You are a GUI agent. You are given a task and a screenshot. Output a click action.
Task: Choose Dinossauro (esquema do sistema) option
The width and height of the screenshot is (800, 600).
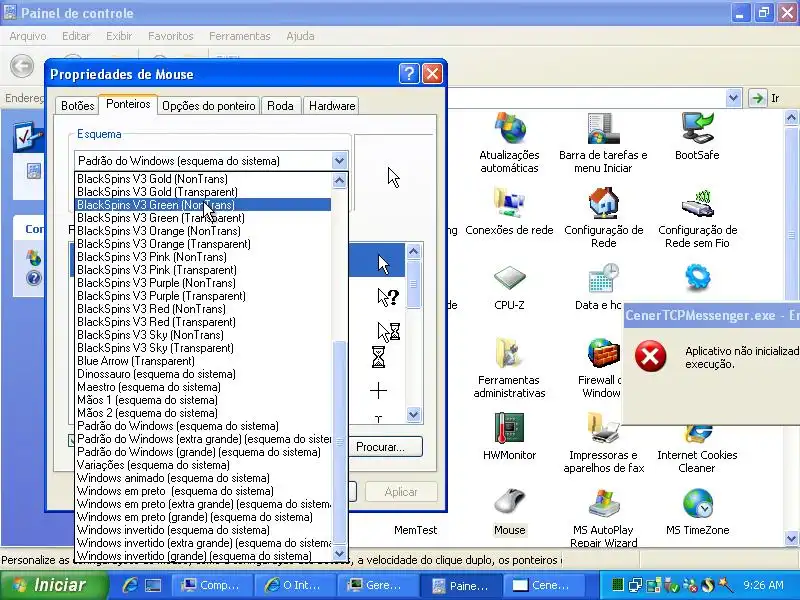(x=203, y=374)
